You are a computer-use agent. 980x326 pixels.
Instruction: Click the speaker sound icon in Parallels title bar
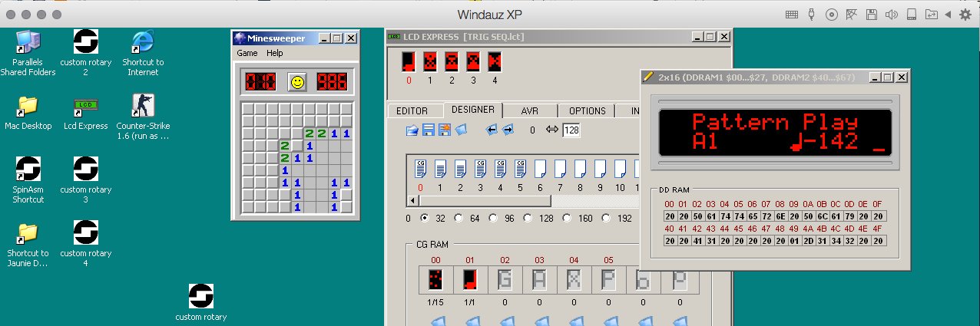(x=892, y=15)
